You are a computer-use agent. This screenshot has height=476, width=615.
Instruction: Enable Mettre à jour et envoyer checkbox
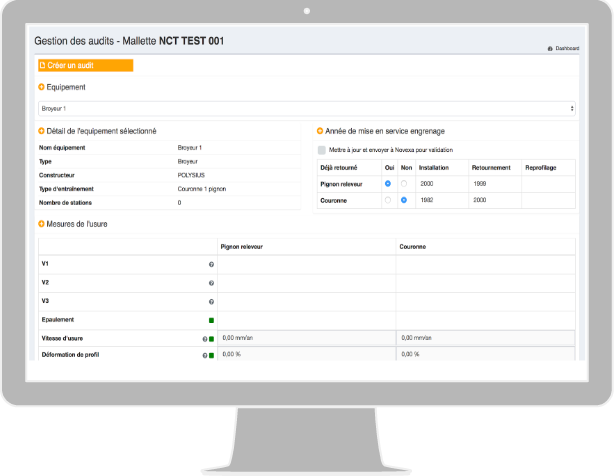pos(321,149)
